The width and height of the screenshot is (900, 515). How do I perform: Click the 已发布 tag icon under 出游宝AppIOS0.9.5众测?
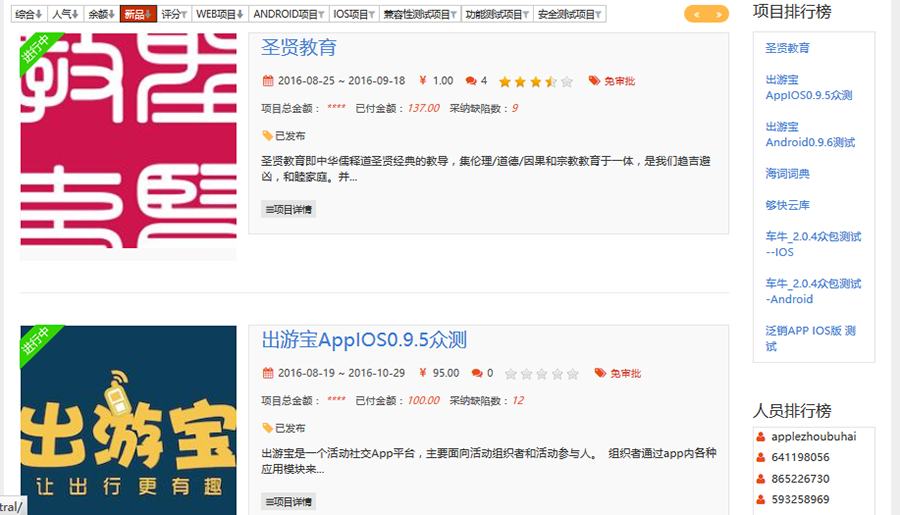[x=267, y=428]
